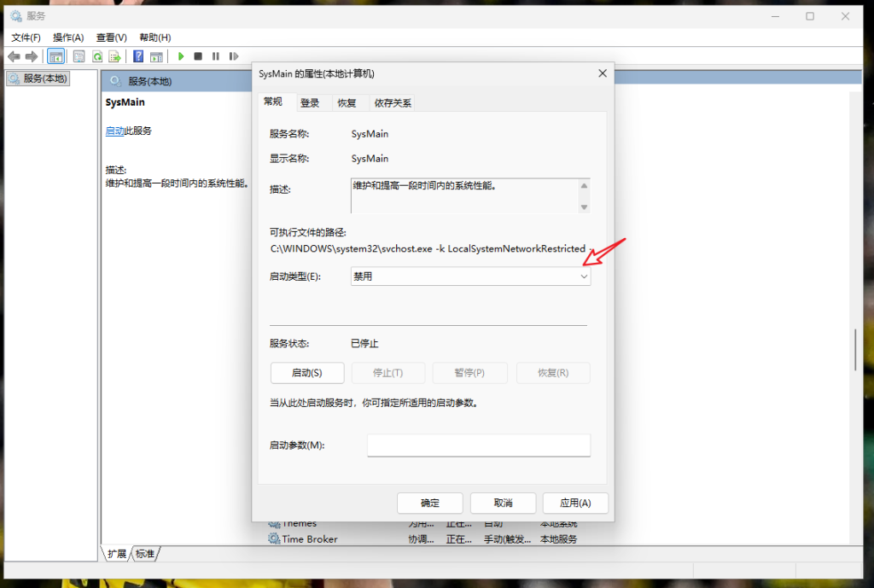Close the SysMain properties dialog with X
Viewport: 874px width, 588px height.
click(603, 73)
